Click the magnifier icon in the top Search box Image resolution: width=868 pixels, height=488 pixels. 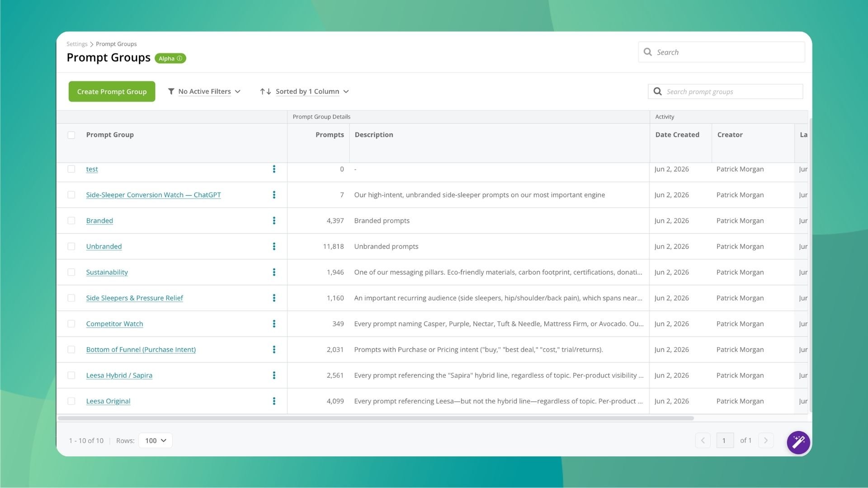[x=648, y=52]
